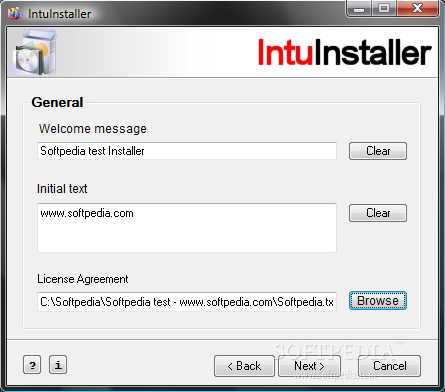This screenshot has width=445, height=392.
Task: Minimize the IntuInstaller window
Action: tap(359, 9)
